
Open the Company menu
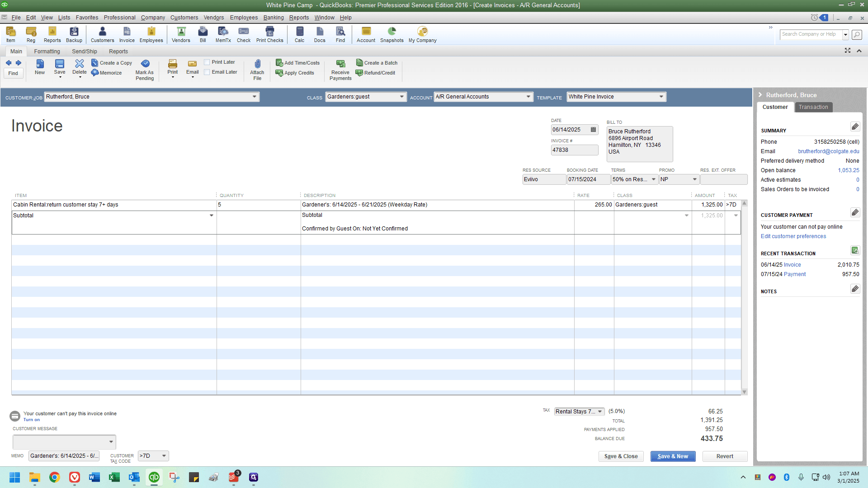point(153,18)
